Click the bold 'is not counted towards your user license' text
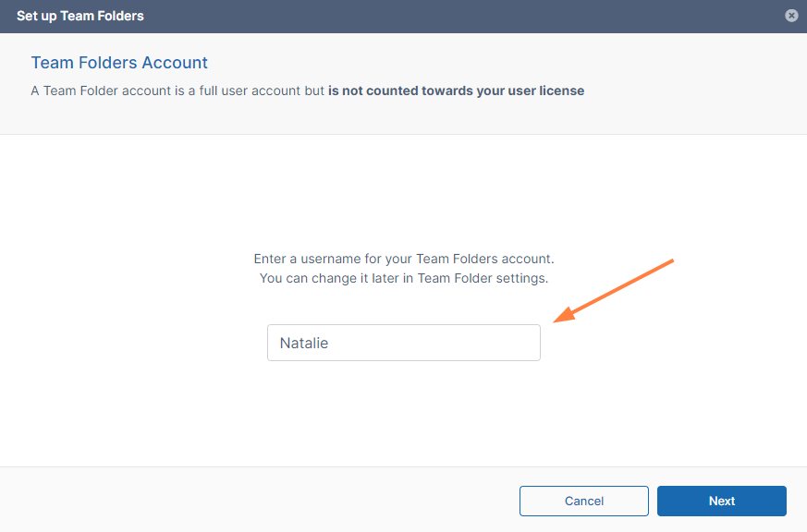The height and width of the screenshot is (532, 807). [x=456, y=91]
